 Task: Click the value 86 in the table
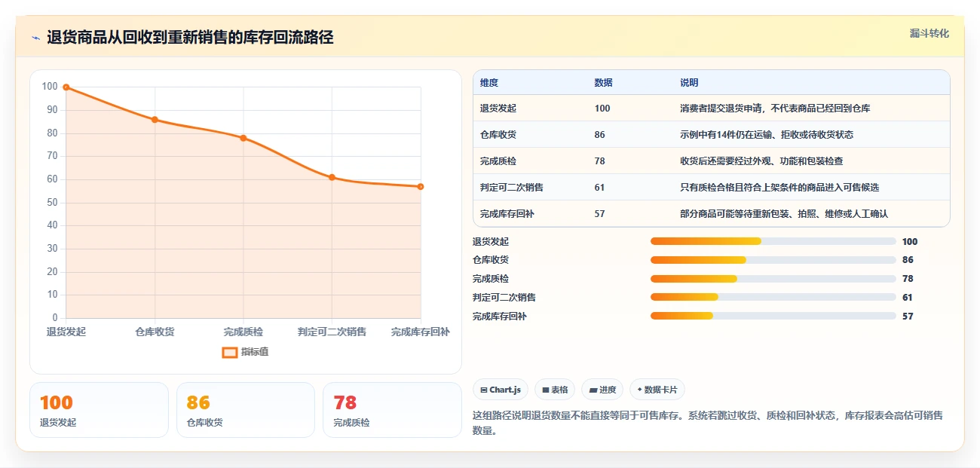click(x=599, y=135)
